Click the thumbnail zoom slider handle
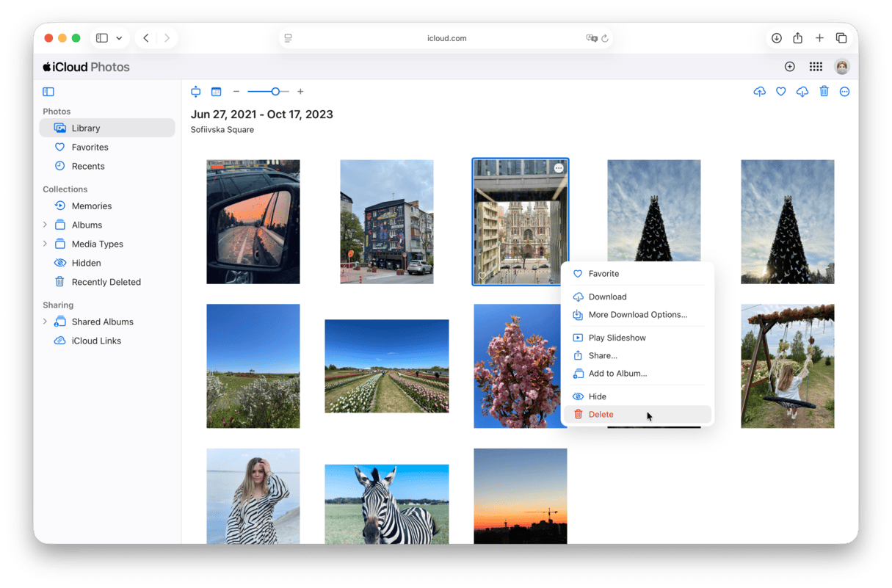892x588 pixels. pyautogui.click(x=275, y=92)
